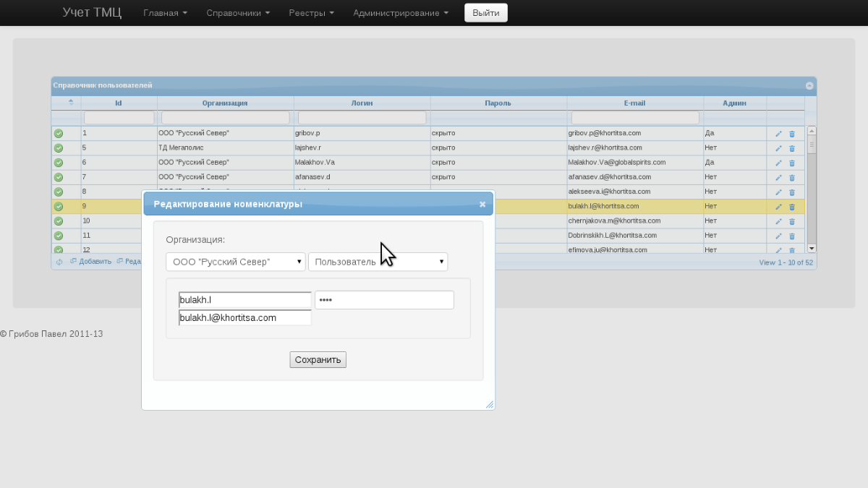The height and width of the screenshot is (488, 868).
Task: Open the Справочники menu in navbar
Action: coord(238,13)
